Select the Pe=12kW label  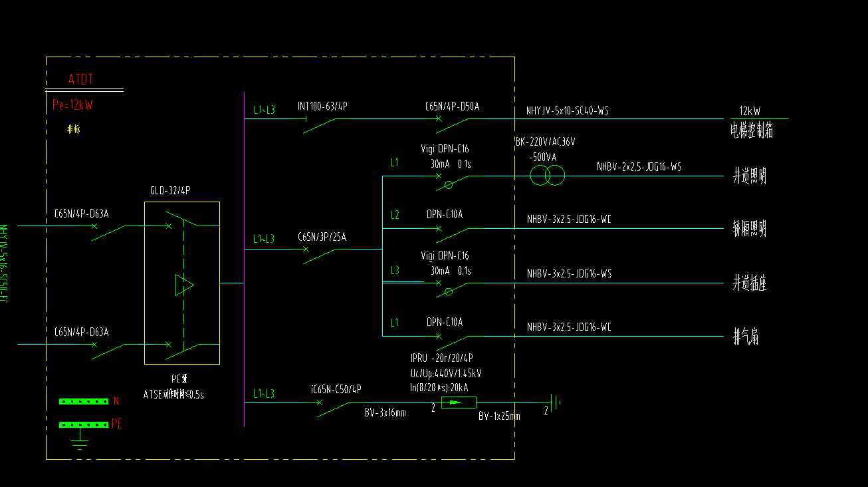click(x=72, y=105)
